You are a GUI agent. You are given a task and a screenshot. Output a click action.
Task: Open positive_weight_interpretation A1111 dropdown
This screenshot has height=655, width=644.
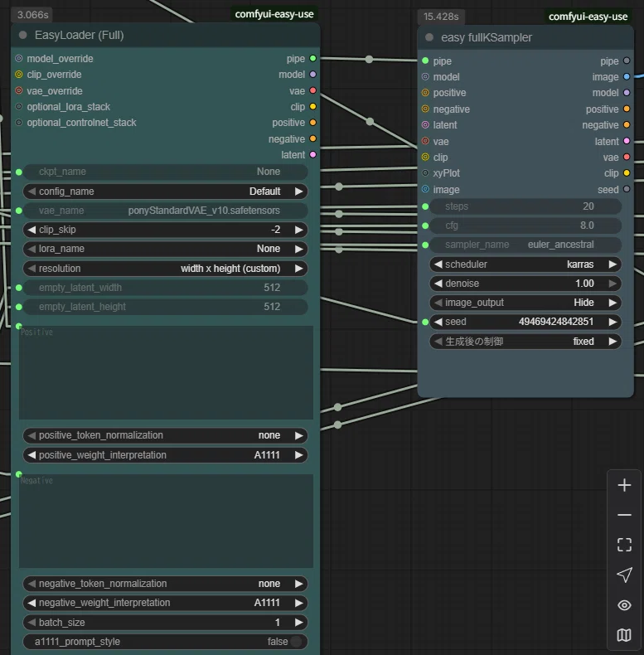pos(166,455)
